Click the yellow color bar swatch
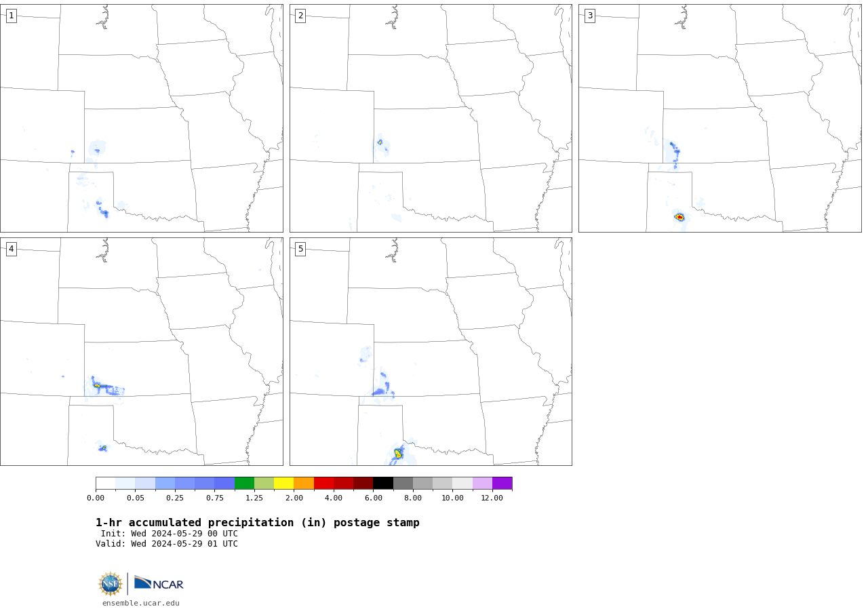This screenshot has height=611, width=868. (x=284, y=483)
